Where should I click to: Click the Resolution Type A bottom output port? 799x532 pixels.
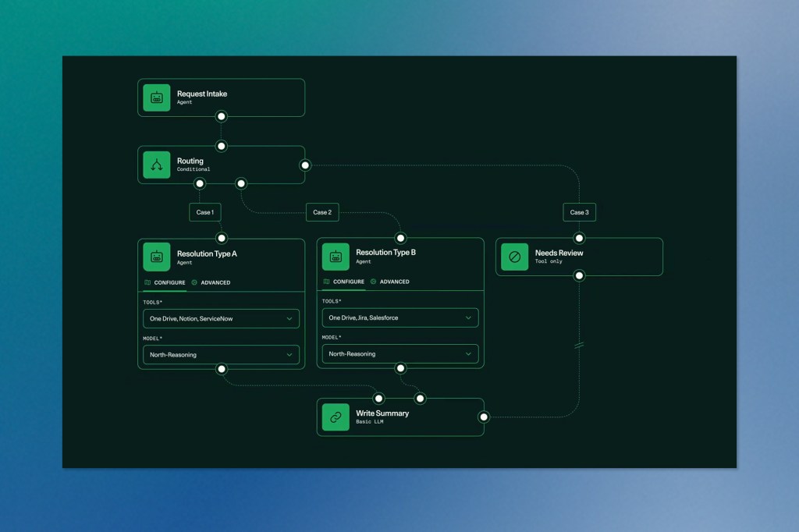tap(221, 369)
